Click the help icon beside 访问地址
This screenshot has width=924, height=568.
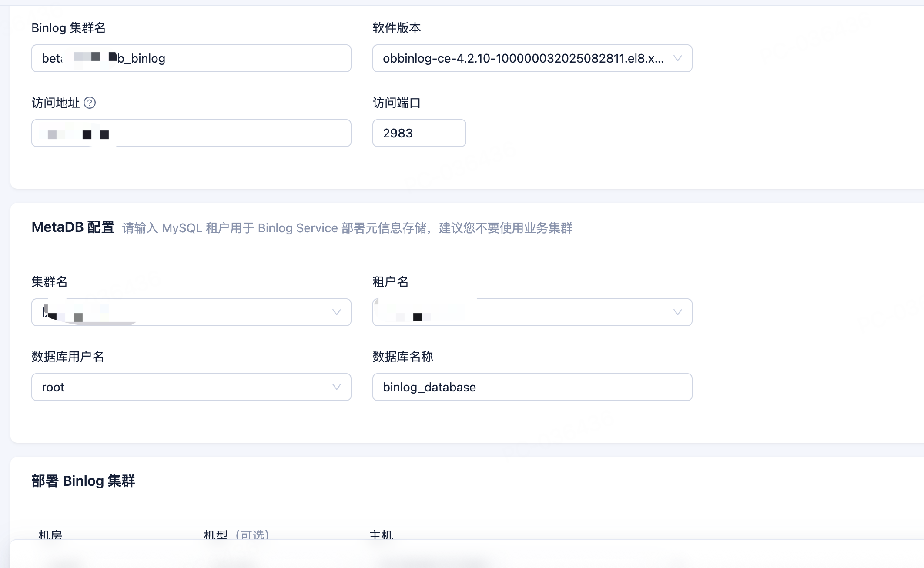click(90, 103)
